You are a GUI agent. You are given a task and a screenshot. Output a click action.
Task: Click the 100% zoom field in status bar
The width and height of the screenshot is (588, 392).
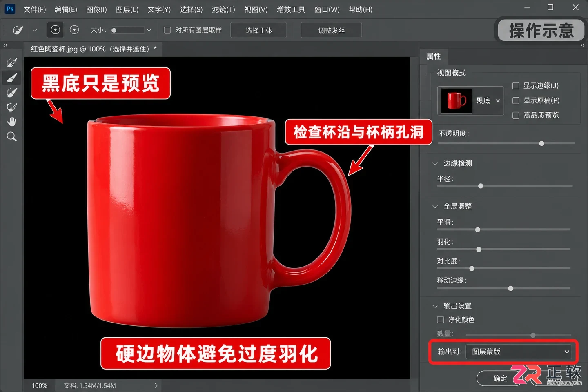[x=40, y=385]
